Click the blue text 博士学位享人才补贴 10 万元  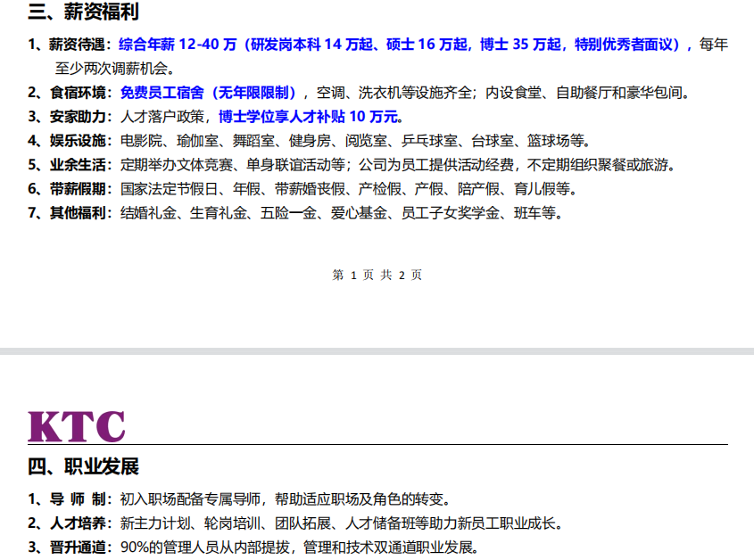pyautogui.click(x=310, y=117)
